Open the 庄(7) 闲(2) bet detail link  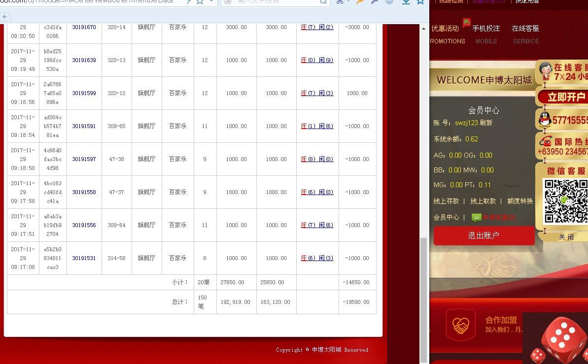(317, 27)
